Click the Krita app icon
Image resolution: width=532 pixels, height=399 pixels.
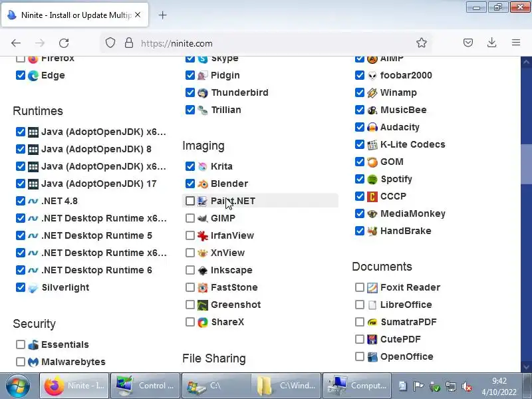pyautogui.click(x=203, y=166)
